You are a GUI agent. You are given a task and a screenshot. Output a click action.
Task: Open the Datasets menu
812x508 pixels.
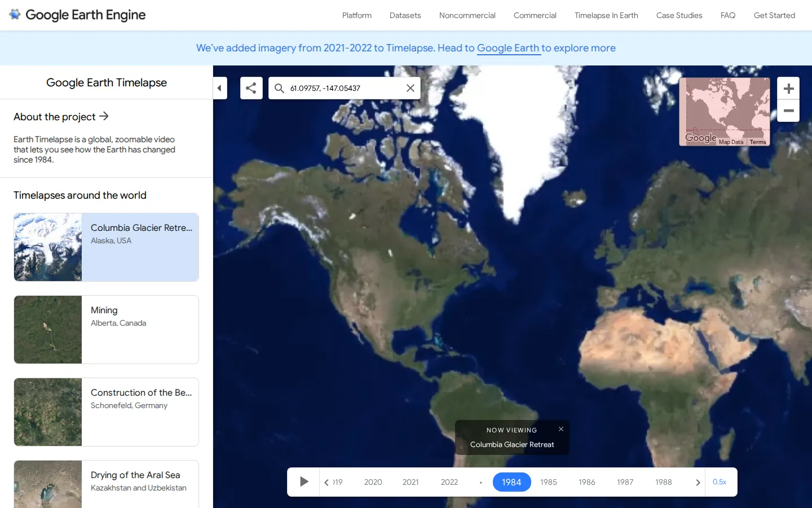(x=405, y=15)
